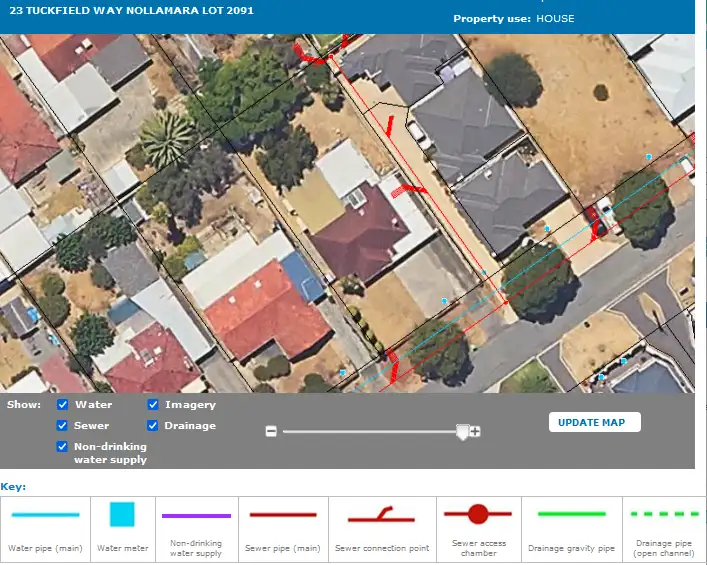Click the 'Key:' heading text
Viewport: 707px width, 565px height.
[x=13, y=487]
